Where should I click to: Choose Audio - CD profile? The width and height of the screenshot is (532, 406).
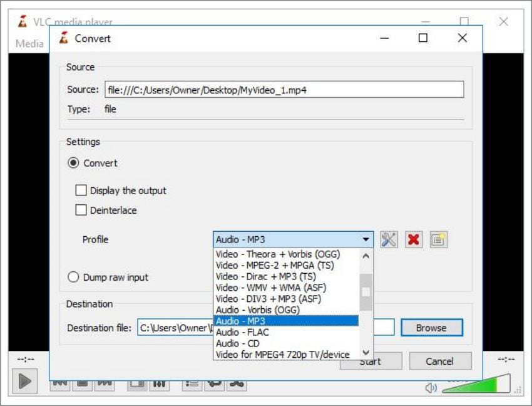(287, 343)
